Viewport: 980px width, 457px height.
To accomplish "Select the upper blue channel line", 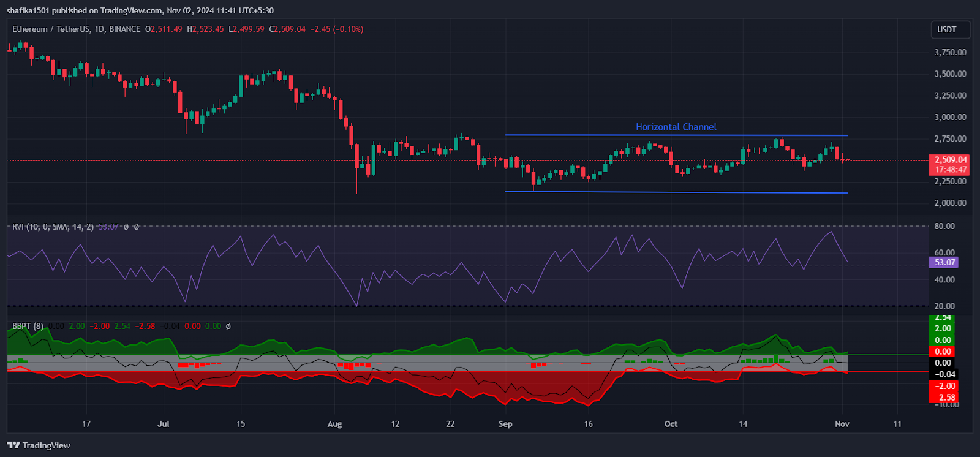I will (x=676, y=135).
